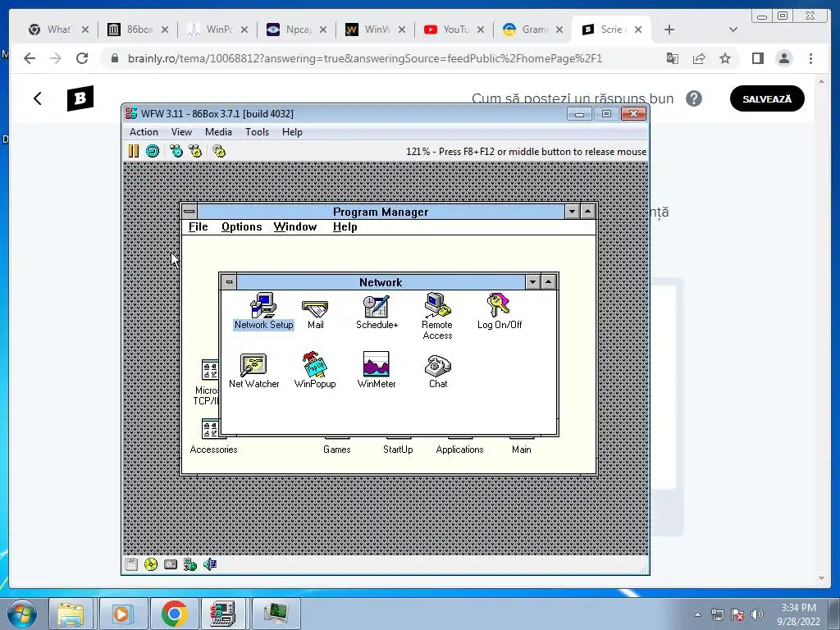This screenshot has height=630, width=840.
Task: Click the floppy drive status icon
Action: click(x=131, y=564)
